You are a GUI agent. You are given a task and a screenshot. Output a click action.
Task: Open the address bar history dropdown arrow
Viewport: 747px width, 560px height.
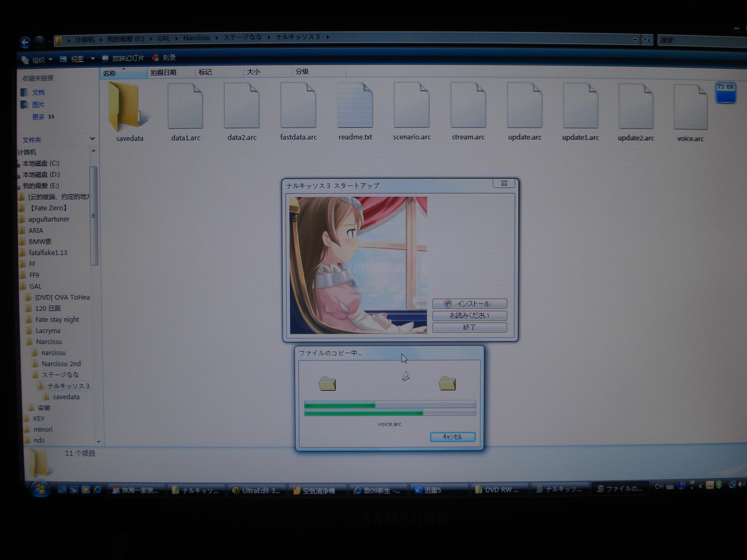(x=635, y=40)
